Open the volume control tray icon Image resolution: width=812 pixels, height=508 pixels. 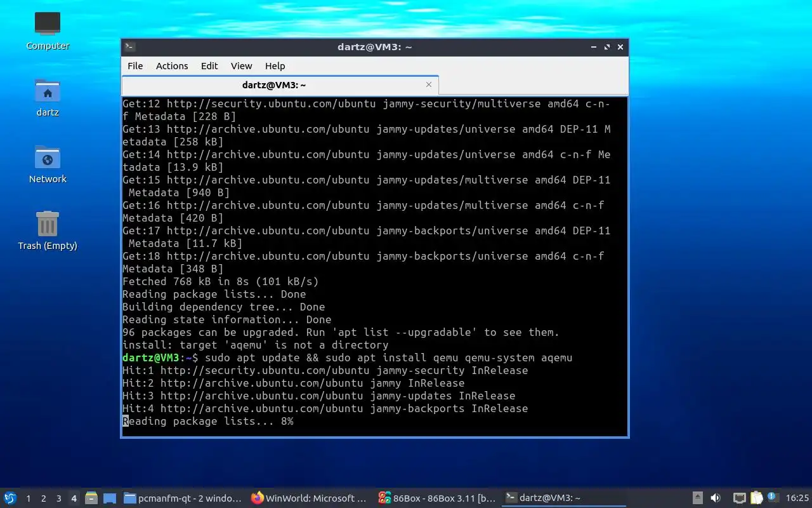coord(716,498)
